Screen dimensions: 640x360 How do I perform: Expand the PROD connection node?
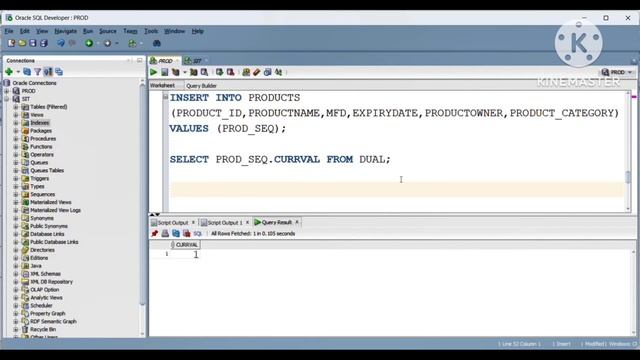click(x=7, y=91)
